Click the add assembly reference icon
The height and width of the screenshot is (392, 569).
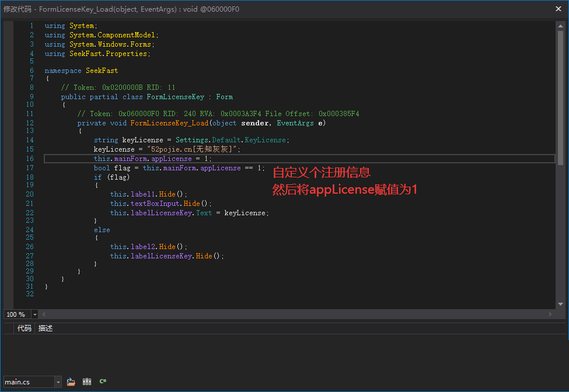point(87,381)
